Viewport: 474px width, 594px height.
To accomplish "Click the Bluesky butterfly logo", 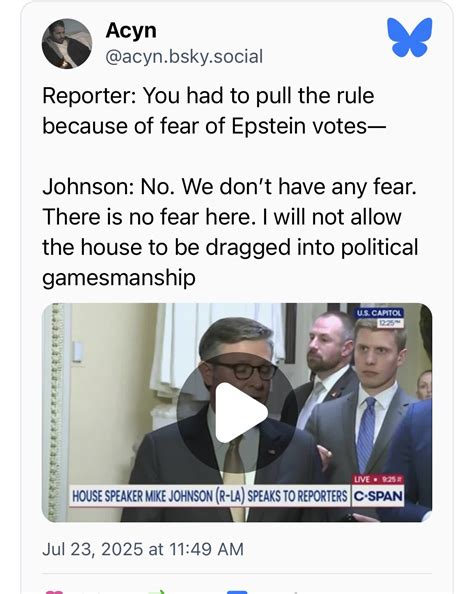I will pos(410,37).
